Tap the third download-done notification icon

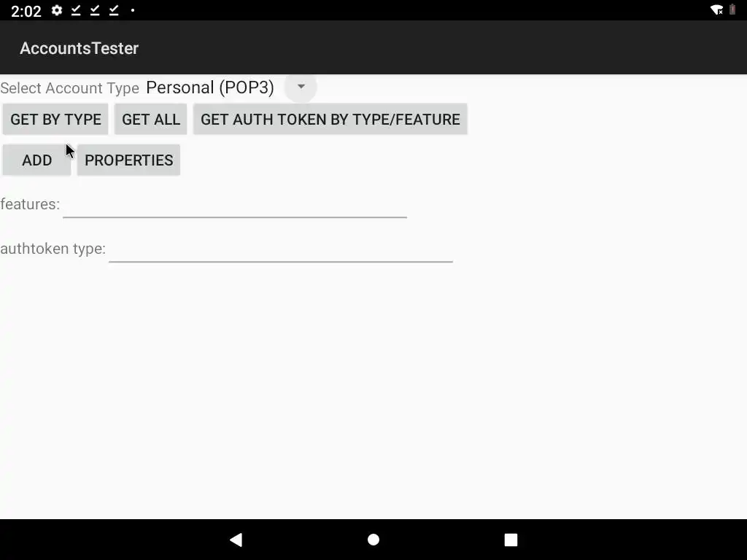[114, 10]
